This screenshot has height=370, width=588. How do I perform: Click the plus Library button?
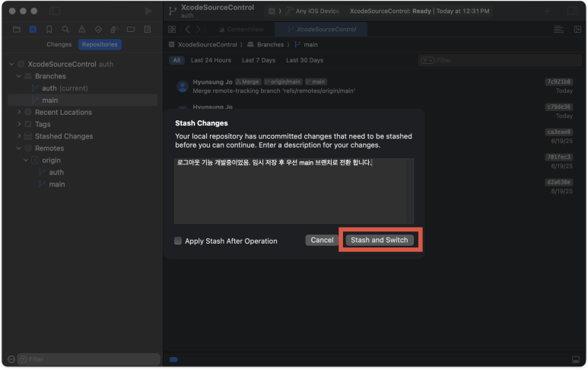tap(548, 11)
